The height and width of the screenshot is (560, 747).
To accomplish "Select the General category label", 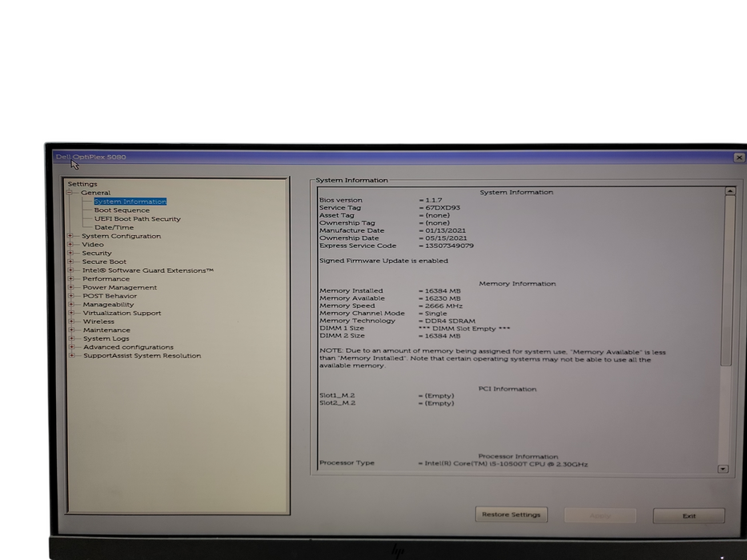I will point(96,193).
